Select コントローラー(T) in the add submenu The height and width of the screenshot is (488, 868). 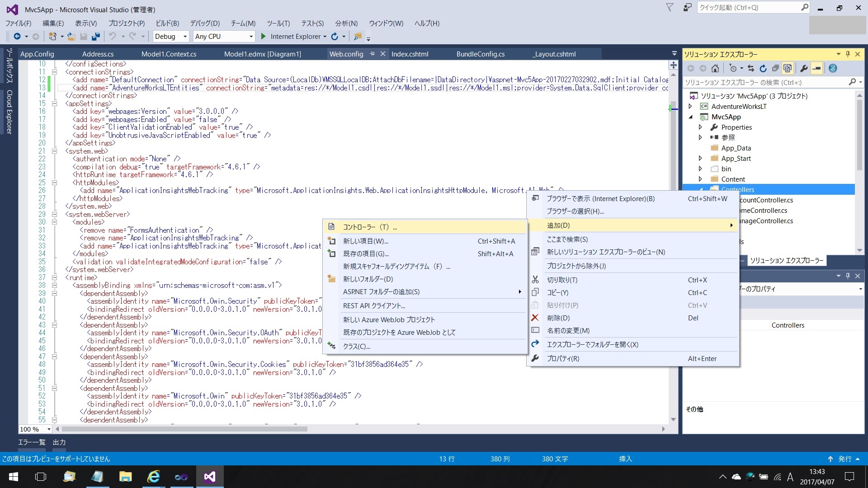[x=425, y=227]
